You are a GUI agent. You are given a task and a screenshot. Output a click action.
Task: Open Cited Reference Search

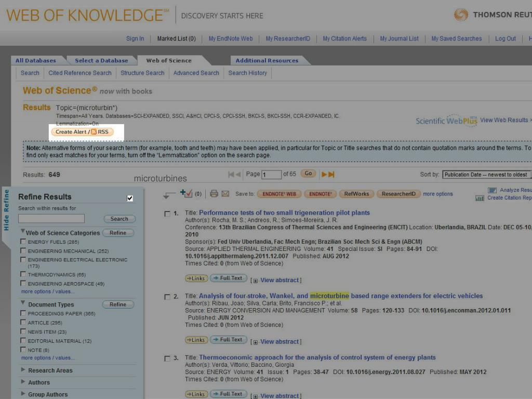point(79,73)
